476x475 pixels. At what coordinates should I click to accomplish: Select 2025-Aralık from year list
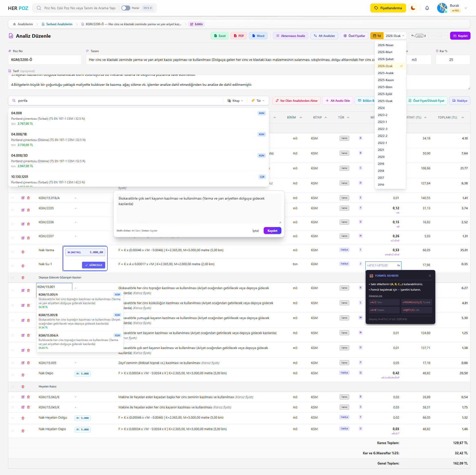pyautogui.click(x=386, y=73)
